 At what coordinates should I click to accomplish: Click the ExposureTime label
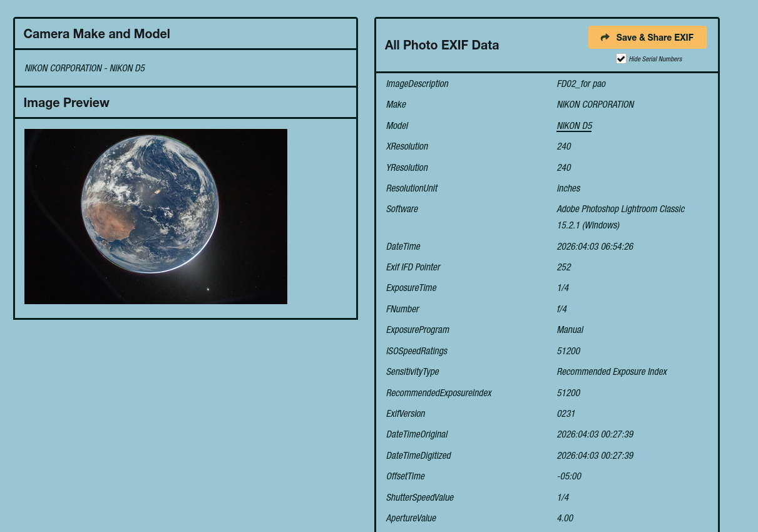click(x=411, y=288)
